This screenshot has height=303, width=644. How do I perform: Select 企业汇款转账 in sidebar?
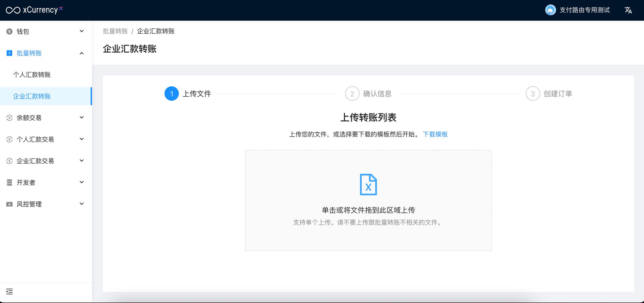tap(32, 96)
